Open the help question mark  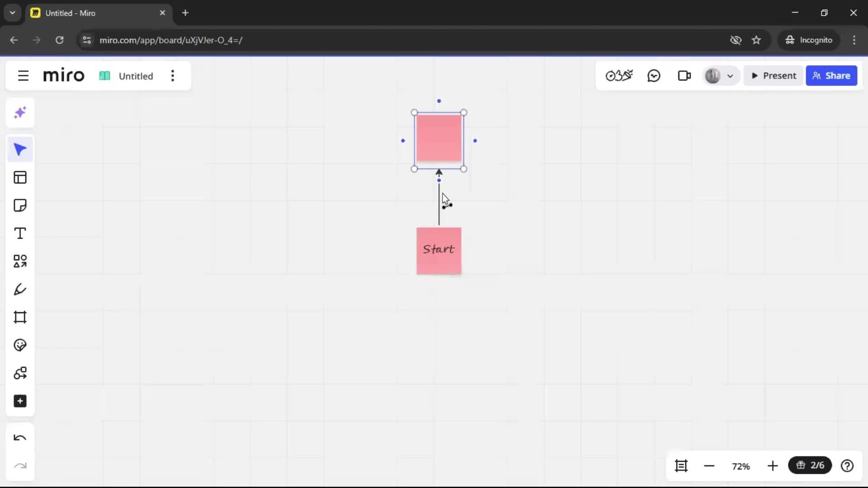(x=847, y=466)
